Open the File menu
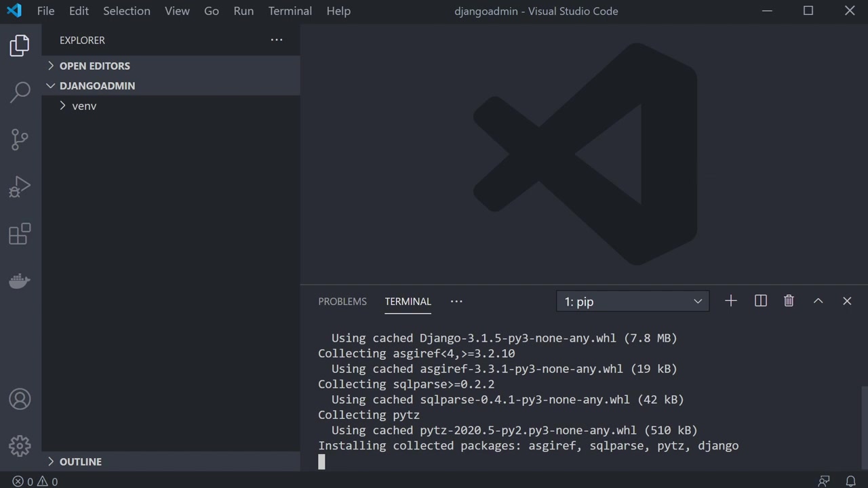868x488 pixels. click(46, 11)
